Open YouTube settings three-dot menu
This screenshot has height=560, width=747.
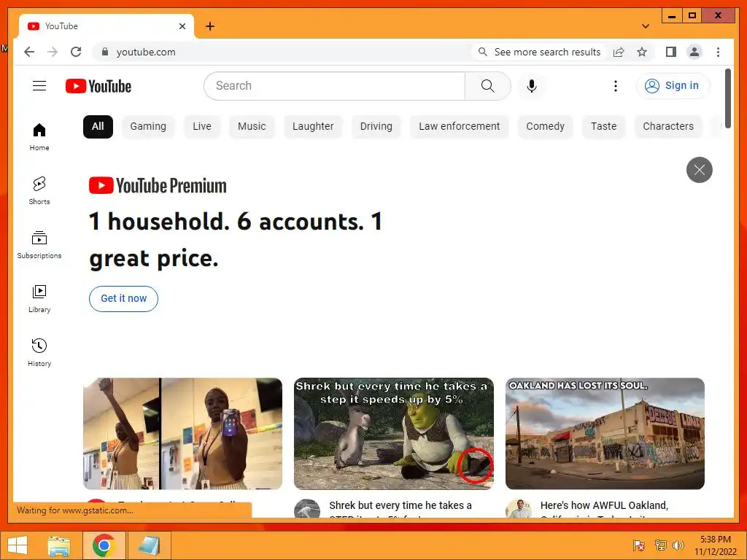click(x=616, y=86)
